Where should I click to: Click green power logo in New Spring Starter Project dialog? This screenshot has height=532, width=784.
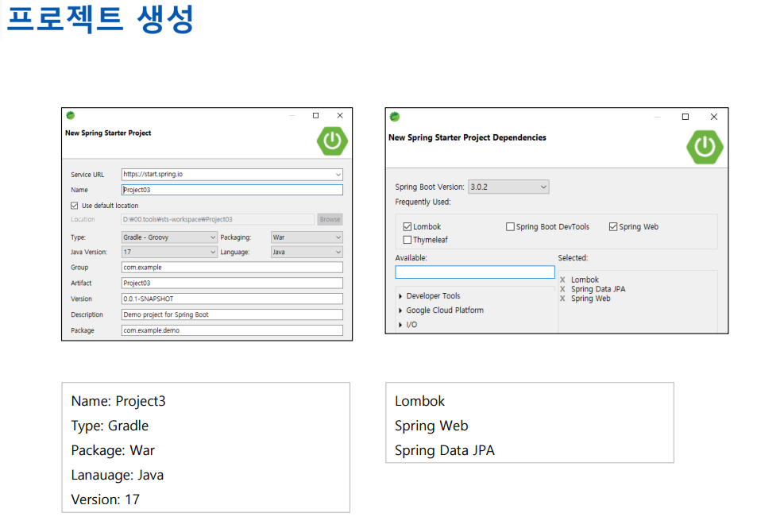tap(332, 141)
